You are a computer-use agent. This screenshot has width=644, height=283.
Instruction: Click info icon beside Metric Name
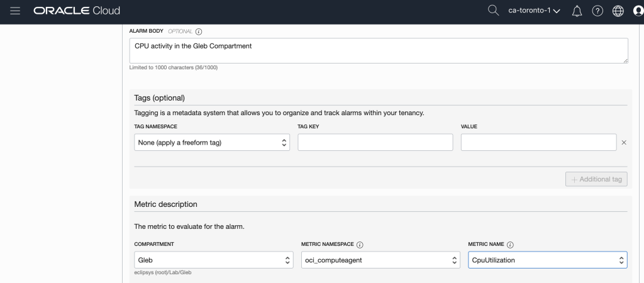tap(510, 245)
